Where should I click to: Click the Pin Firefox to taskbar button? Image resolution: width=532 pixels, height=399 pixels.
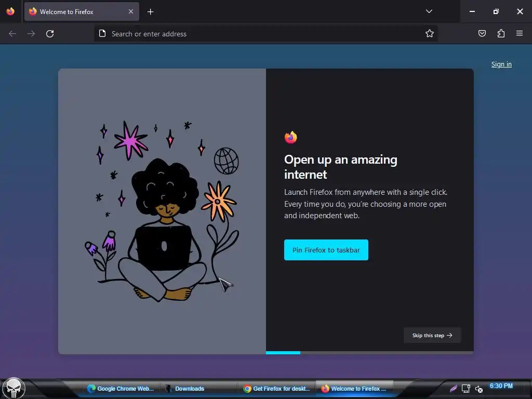point(326,250)
